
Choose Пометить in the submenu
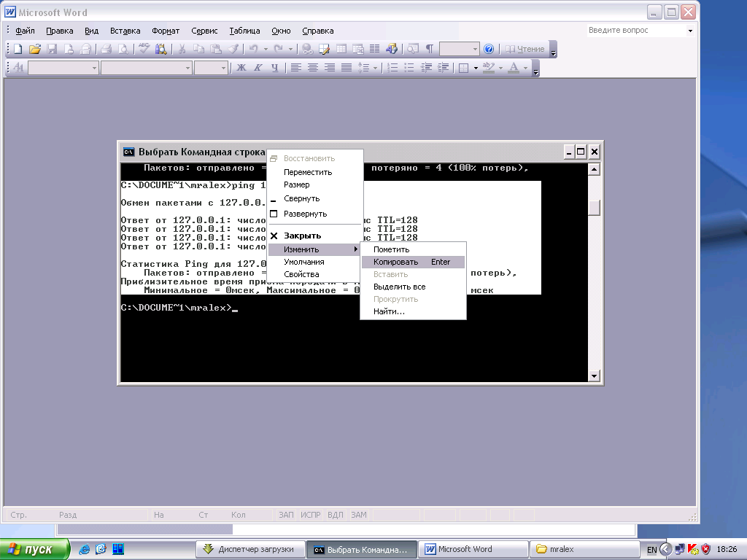point(413,249)
